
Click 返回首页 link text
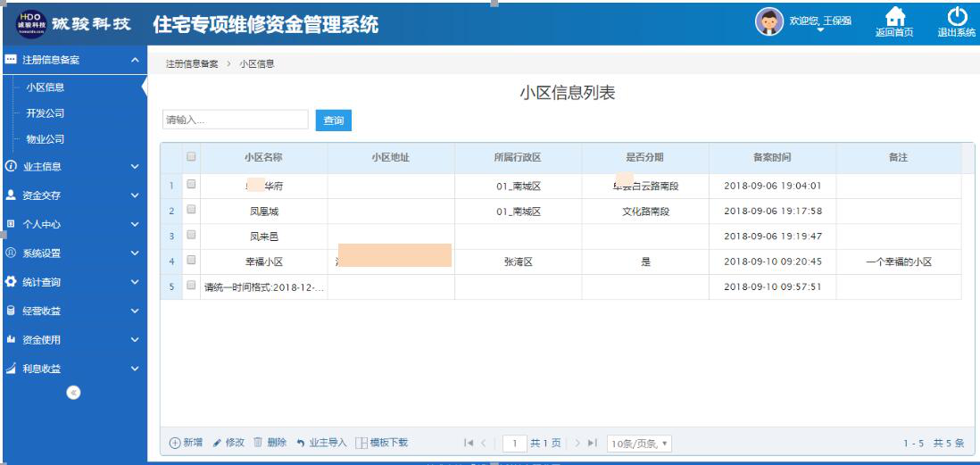[x=894, y=33]
